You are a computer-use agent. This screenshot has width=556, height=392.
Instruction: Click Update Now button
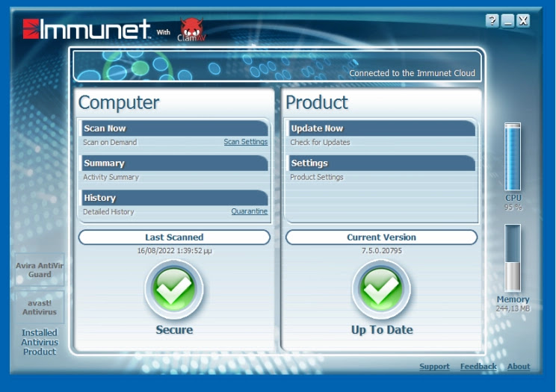pos(382,128)
